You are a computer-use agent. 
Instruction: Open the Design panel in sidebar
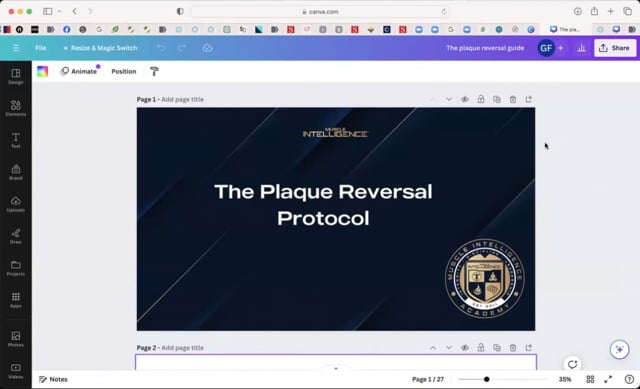coord(16,76)
